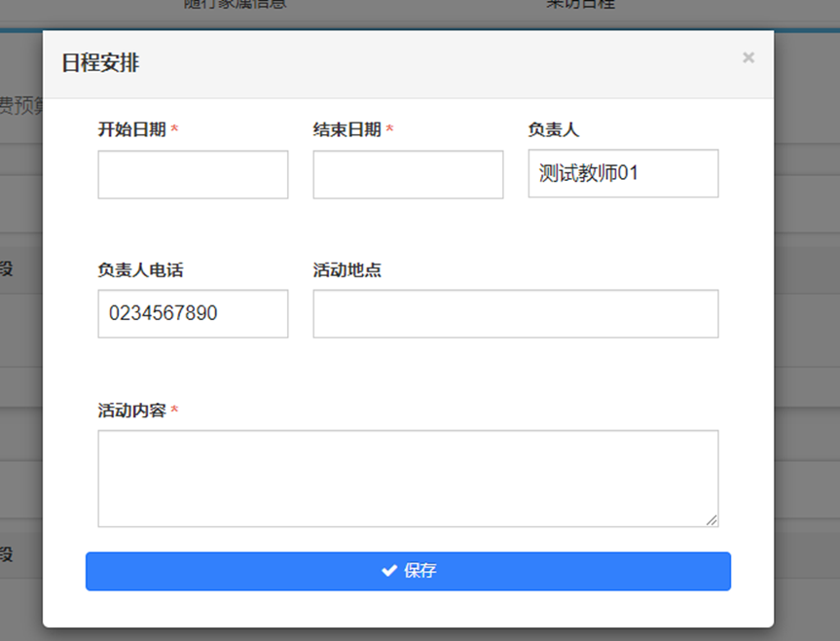Close the 日程安排 dialog with ×
Screen dimensions: 840x641
748,58
